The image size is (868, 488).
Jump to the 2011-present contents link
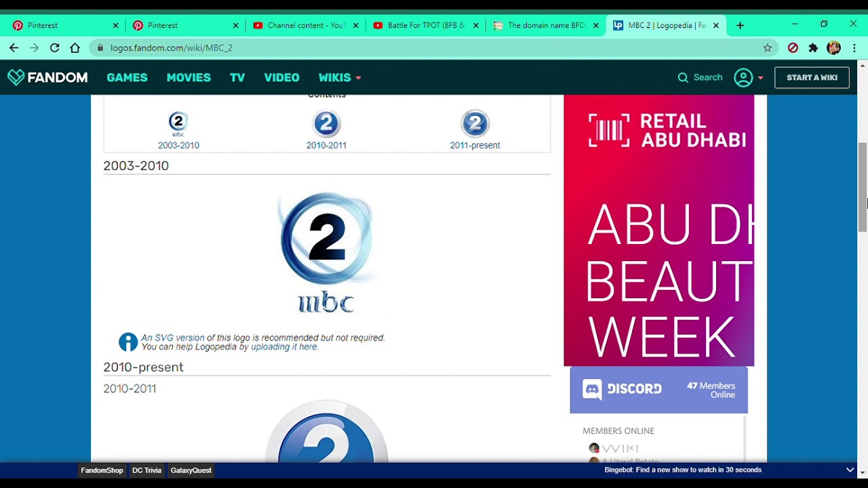tap(475, 145)
